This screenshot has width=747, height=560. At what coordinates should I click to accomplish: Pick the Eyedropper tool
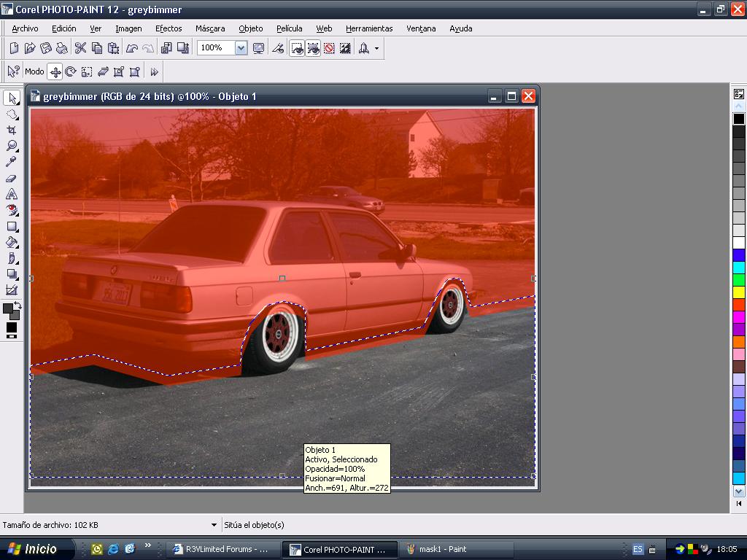click(12, 162)
